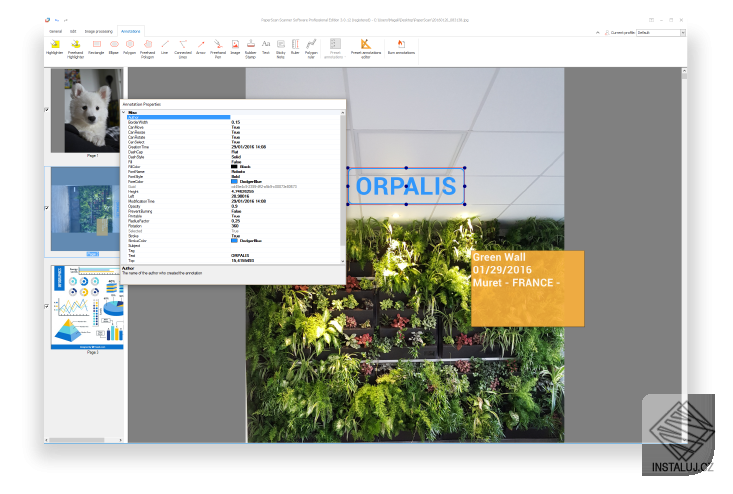Click the DashCap Flat value

pyautogui.click(x=235, y=152)
